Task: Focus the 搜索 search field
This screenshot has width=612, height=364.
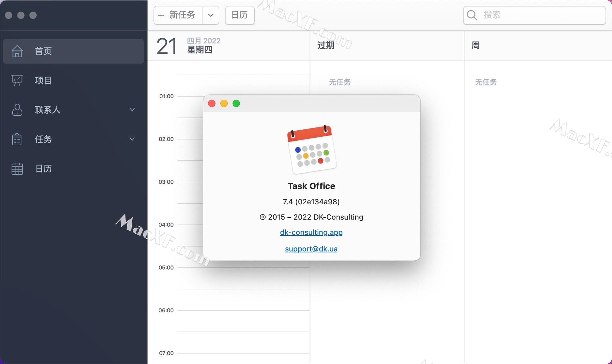Action: point(535,15)
